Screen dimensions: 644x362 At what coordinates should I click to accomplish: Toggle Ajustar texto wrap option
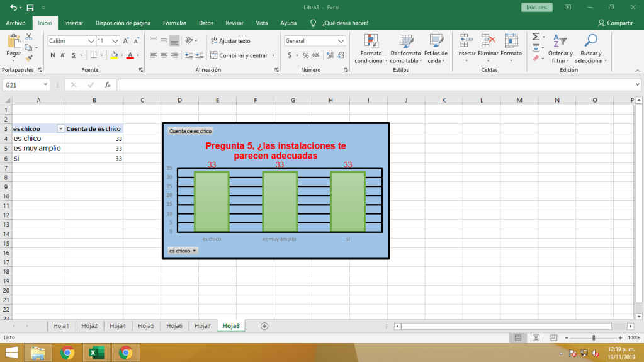click(230, 41)
